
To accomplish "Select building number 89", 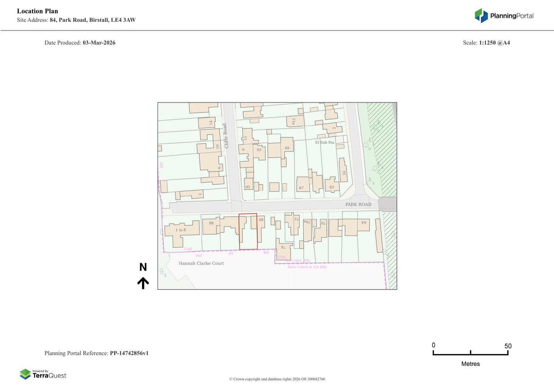I will click(287, 148).
